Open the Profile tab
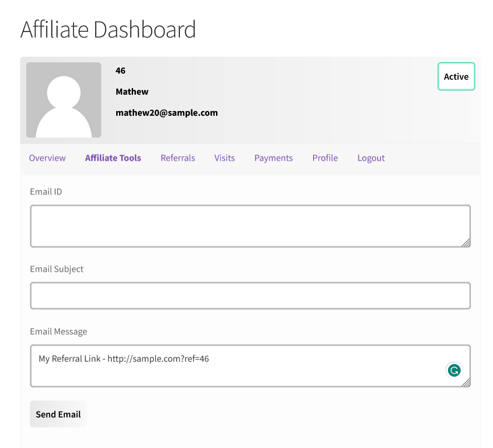This screenshot has height=448, width=493. pos(325,158)
